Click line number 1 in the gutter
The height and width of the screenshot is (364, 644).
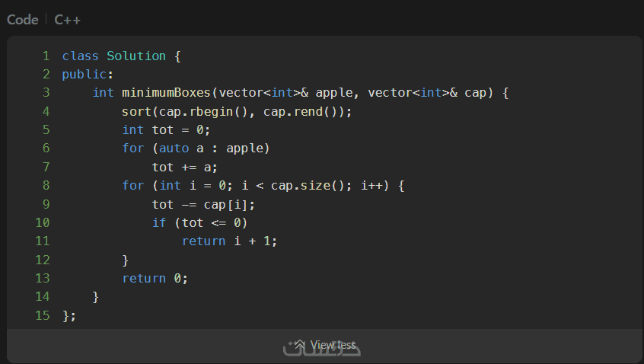tap(46, 56)
